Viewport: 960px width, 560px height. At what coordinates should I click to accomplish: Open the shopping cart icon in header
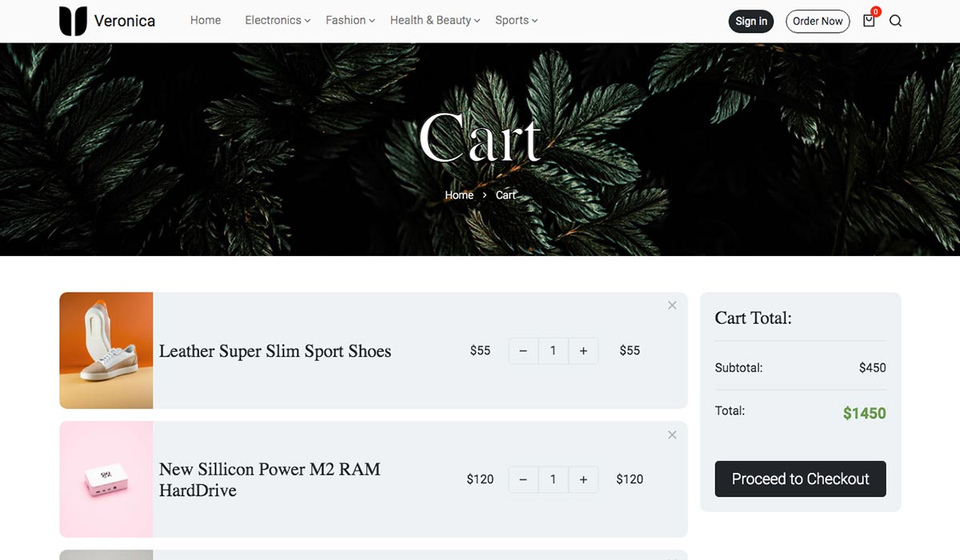870,20
